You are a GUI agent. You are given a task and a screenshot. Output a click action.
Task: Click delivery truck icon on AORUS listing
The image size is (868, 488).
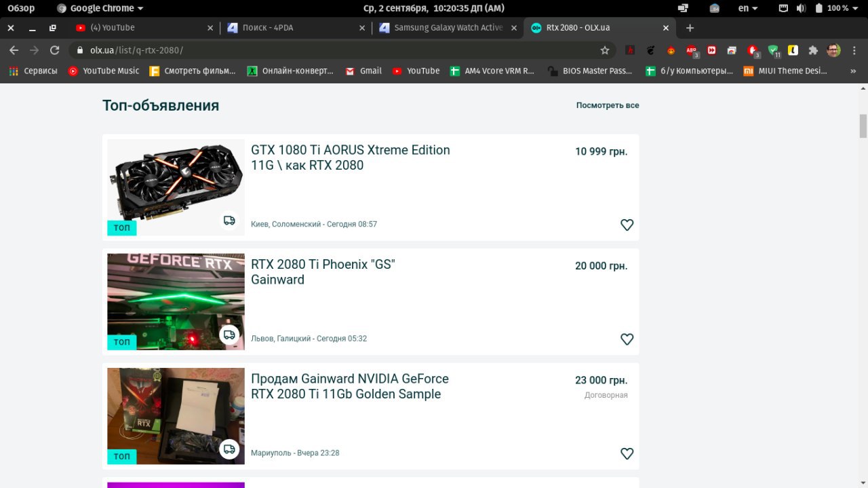coord(229,220)
